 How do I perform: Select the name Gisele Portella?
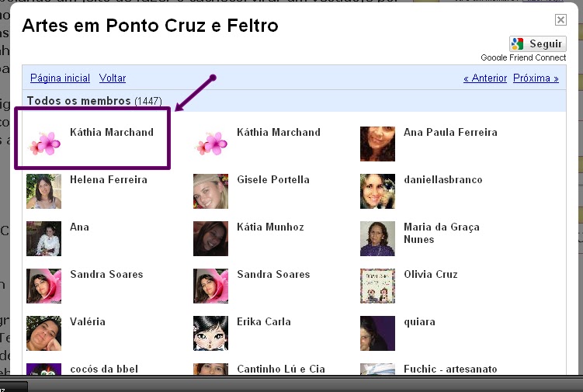point(273,179)
